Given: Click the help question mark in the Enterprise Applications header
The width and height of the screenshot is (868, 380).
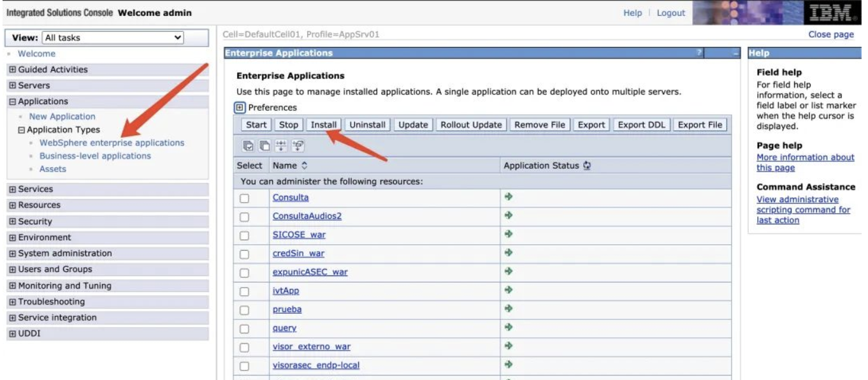Looking at the screenshot, I should [699, 54].
